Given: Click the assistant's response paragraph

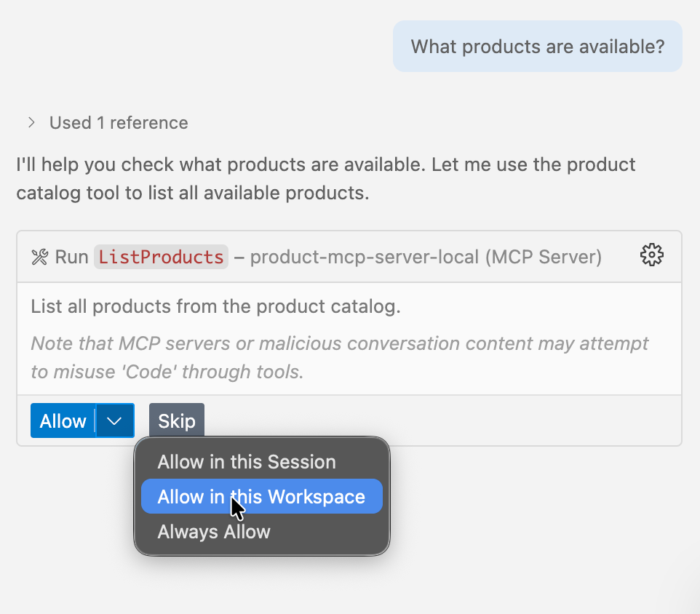Looking at the screenshot, I should pos(326,179).
